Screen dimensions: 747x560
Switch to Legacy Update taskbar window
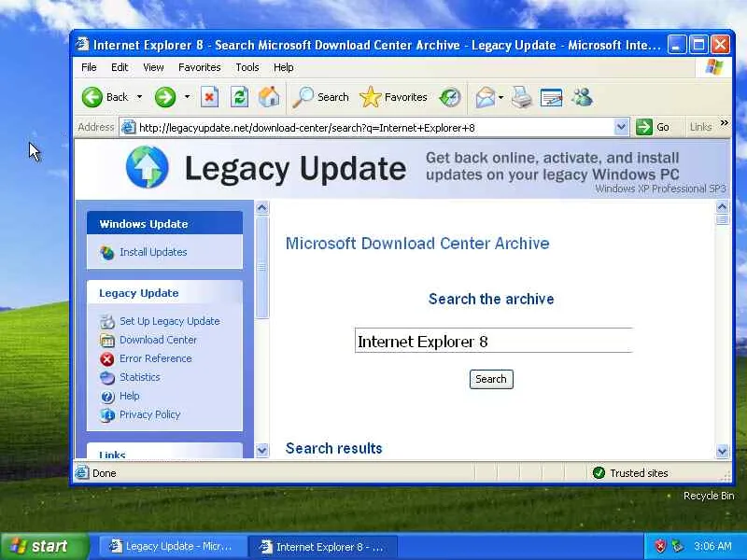173,546
